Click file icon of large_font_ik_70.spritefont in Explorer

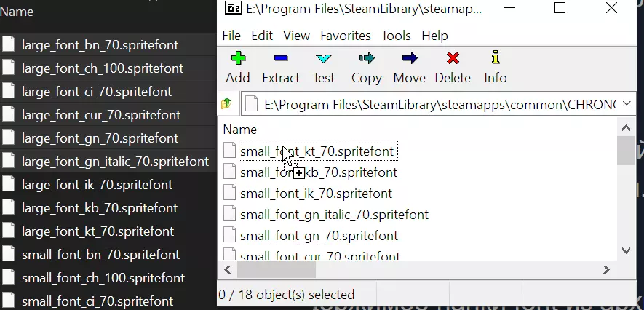point(8,184)
